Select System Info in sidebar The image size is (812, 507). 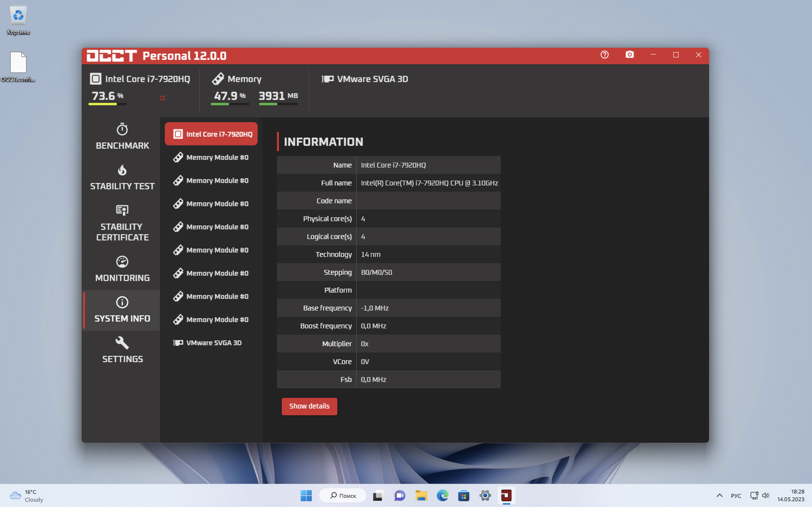(122, 310)
